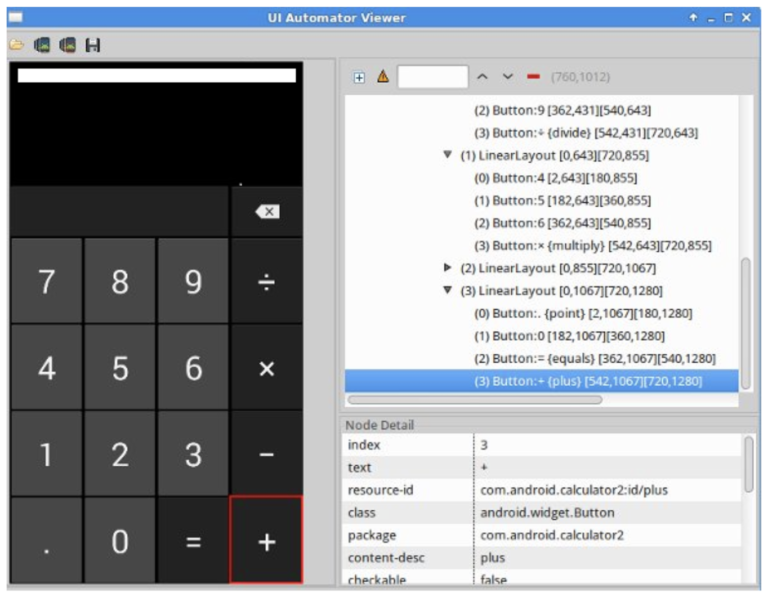Go to previous search result arrow
This screenshot has height=597, width=768.
pyautogui.click(x=482, y=77)
